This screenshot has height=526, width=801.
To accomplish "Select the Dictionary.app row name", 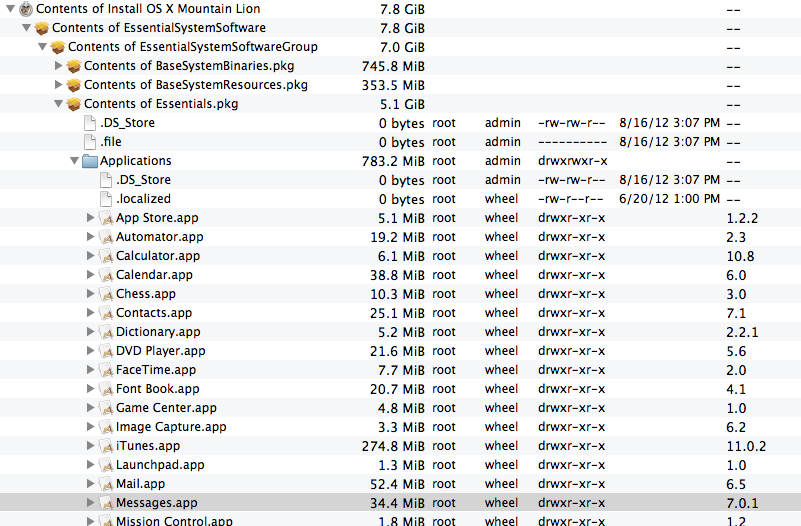I will tap(158, 332).
